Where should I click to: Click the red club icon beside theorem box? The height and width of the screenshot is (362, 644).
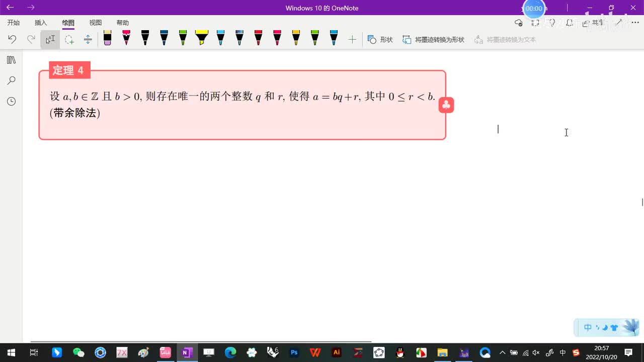point(446,105)
